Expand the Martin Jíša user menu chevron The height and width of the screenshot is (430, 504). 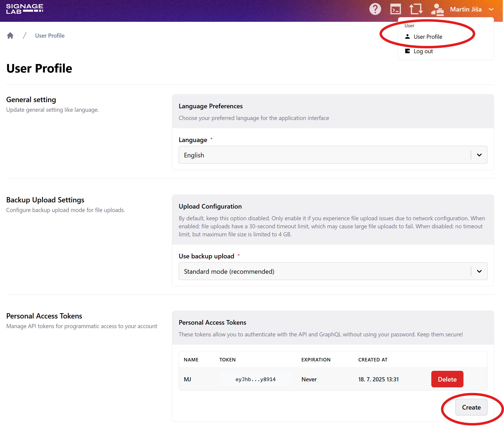point(491,9)
